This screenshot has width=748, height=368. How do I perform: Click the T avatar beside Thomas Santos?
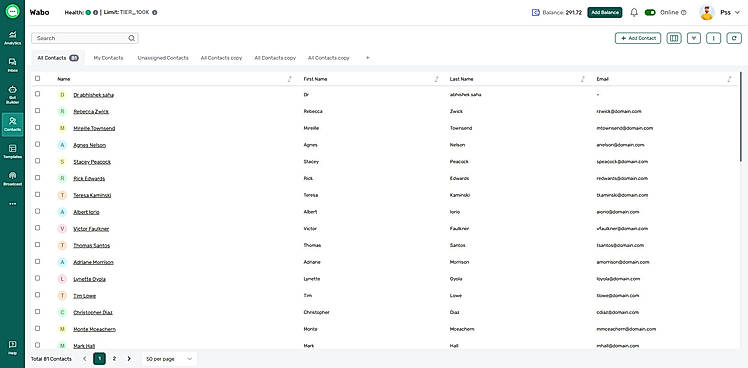[62, 245]
